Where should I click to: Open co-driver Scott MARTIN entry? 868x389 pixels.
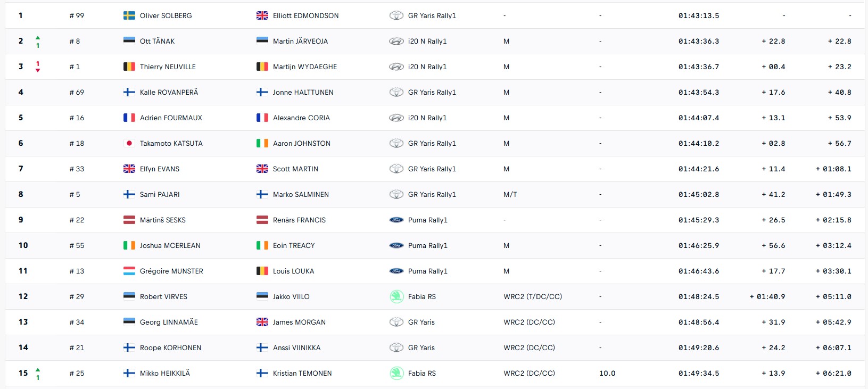tap(295, 169)
